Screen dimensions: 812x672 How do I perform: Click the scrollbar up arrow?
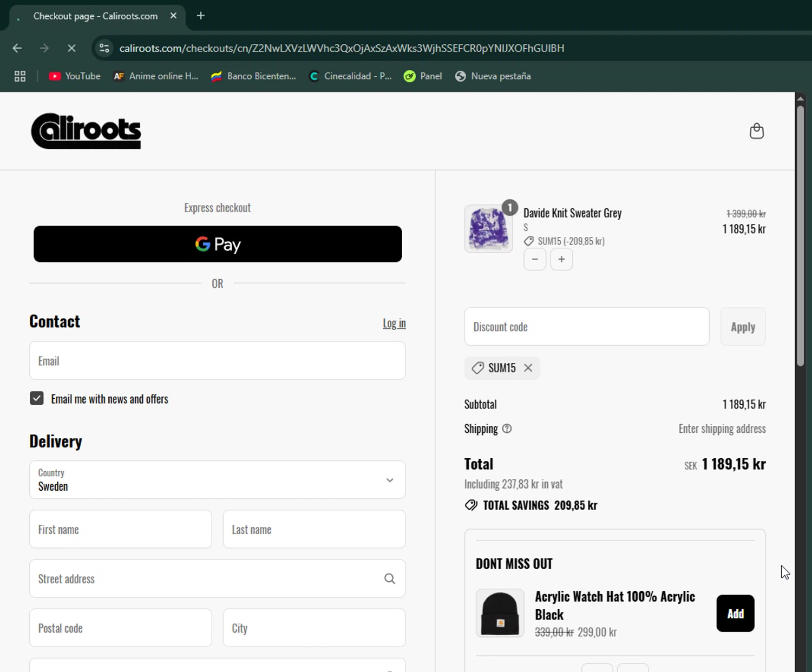[x=800, y=98]
